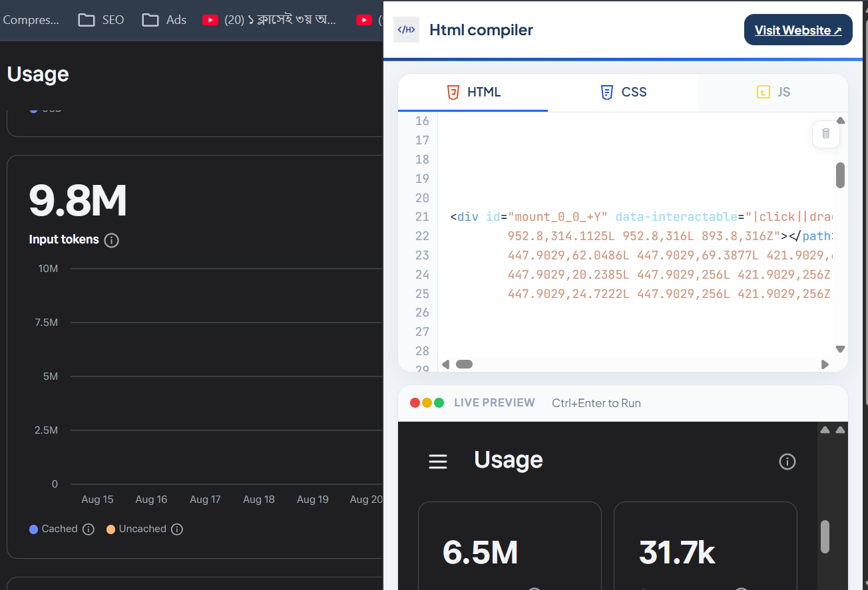The height and width of the screenshot is (590, 868).
Task: Open the Ads bookmarks folder
Action: (x=164, y=20)
